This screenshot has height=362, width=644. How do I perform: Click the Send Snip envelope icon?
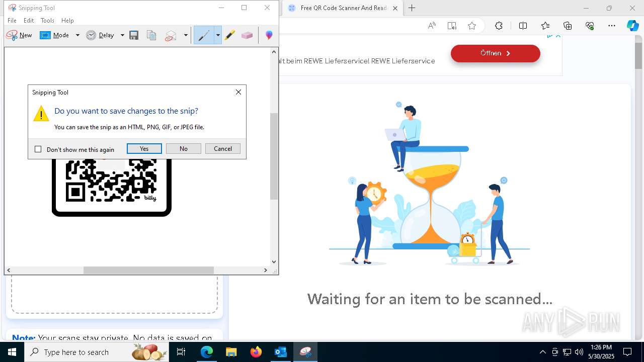(x=171, y=35)
